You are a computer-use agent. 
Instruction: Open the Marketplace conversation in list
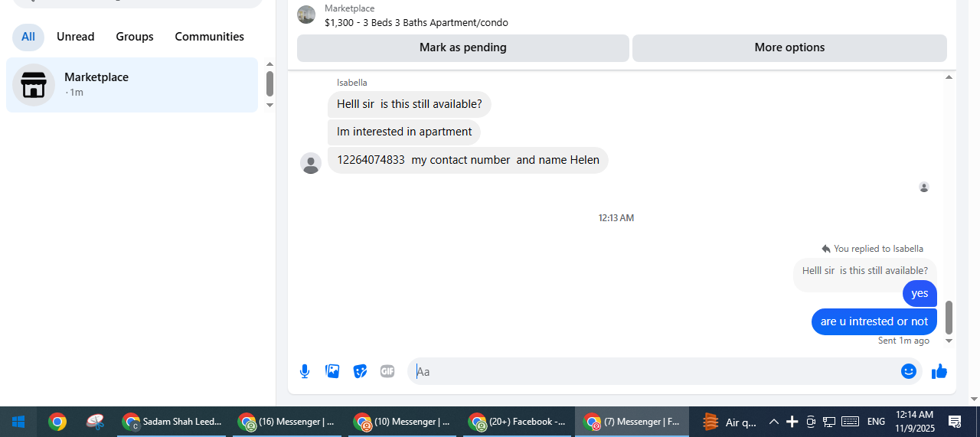pyautogui.click(x=132, y=85)
